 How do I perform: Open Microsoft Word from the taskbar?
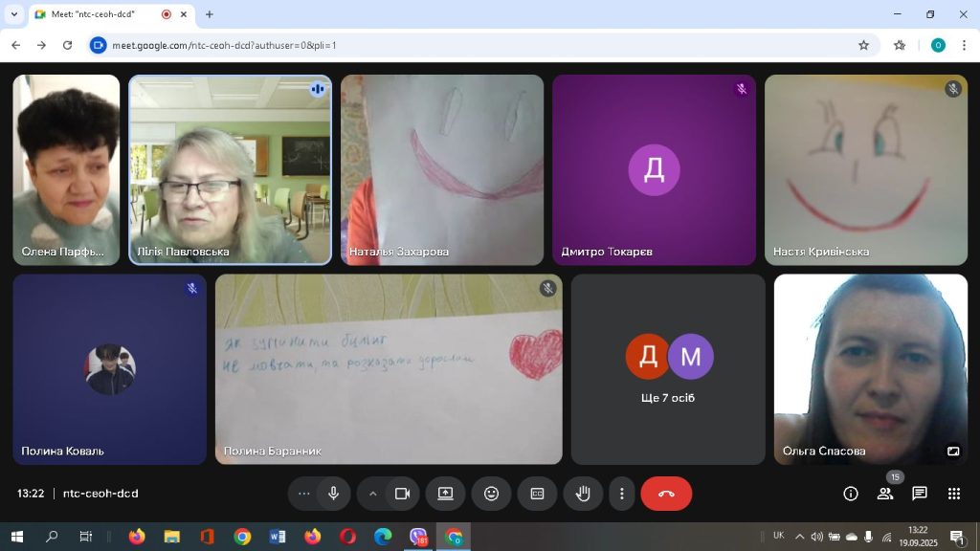pos(278,537)
